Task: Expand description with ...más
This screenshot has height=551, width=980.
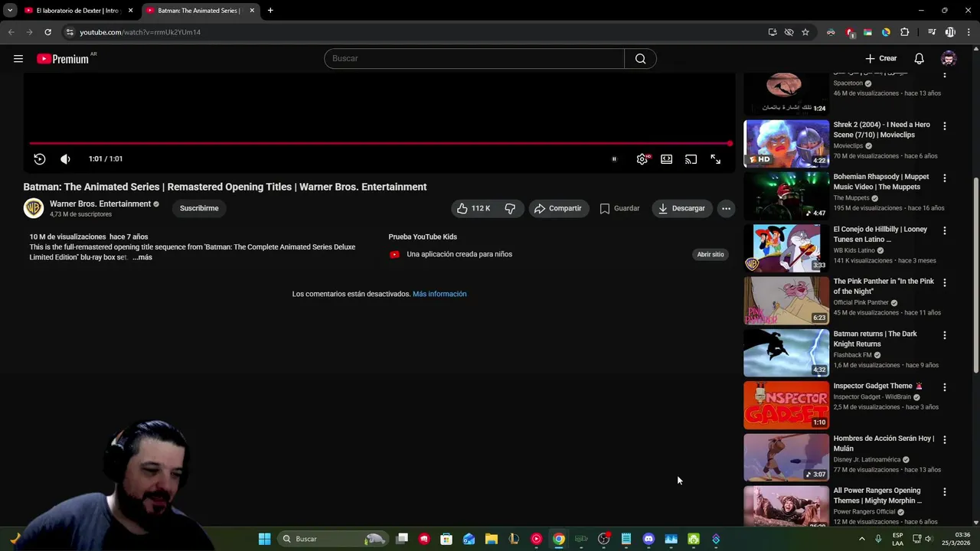Action: (x=142, y=257)
